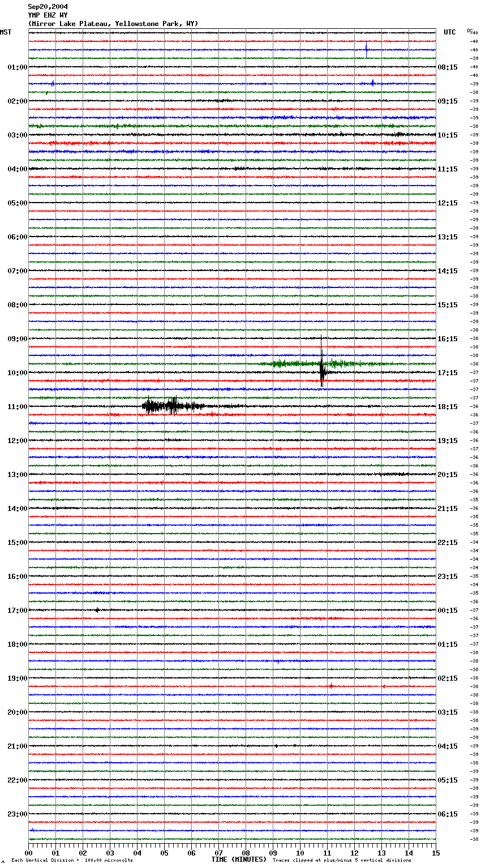Screen dimensions: 481x868
Task: Select the '15:00' MST time label
Action: pyautogui.click(x=18, y=543)
